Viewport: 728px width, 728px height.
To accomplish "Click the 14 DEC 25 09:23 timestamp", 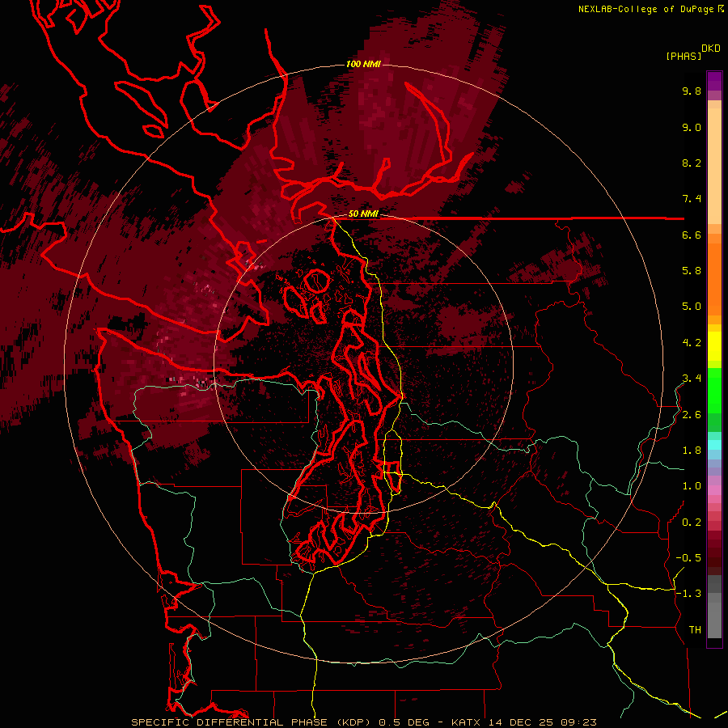I will pos(542,722).
